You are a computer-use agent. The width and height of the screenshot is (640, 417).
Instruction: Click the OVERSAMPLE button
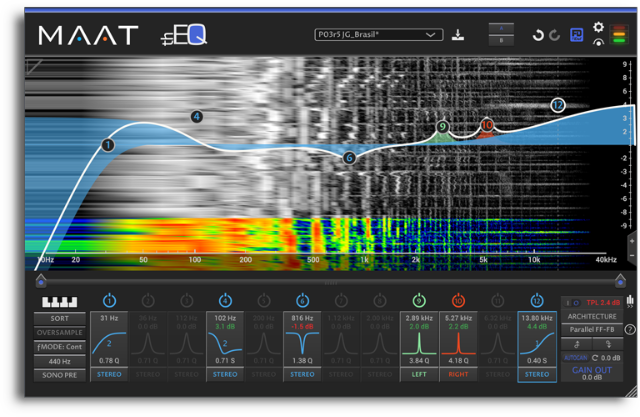[x=60, y=333]
